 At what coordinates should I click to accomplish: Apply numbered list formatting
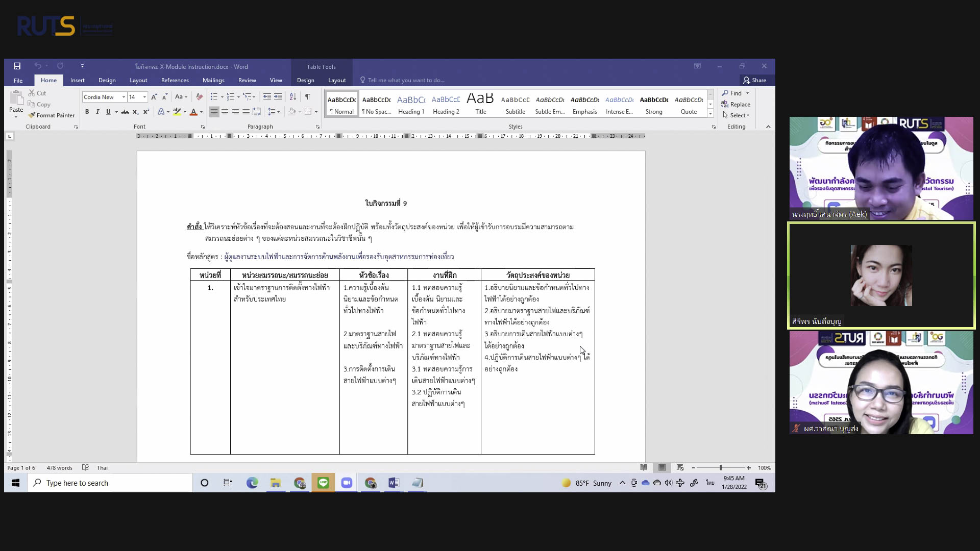(231, 96)
